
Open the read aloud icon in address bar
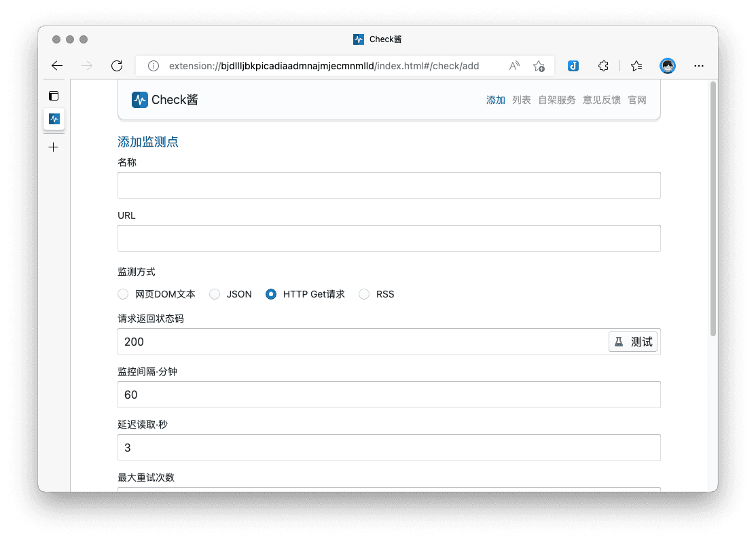[x=514, y=66]
